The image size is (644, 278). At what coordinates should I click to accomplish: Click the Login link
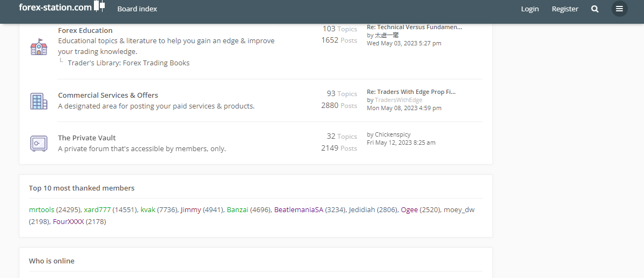point(530,9)
